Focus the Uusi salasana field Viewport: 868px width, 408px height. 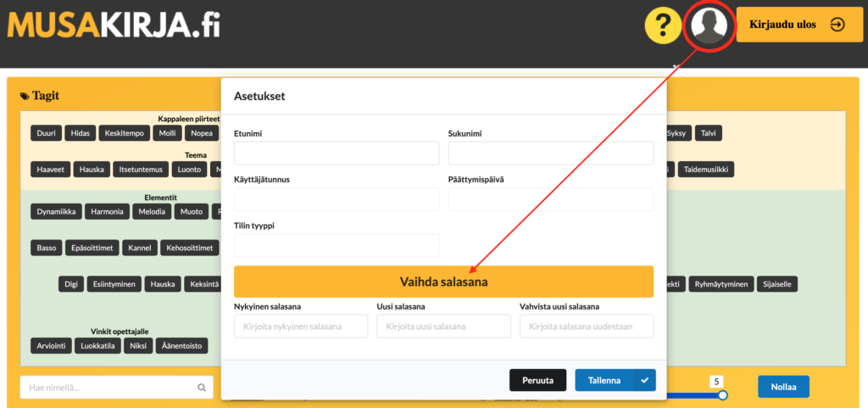pos(443,327)
